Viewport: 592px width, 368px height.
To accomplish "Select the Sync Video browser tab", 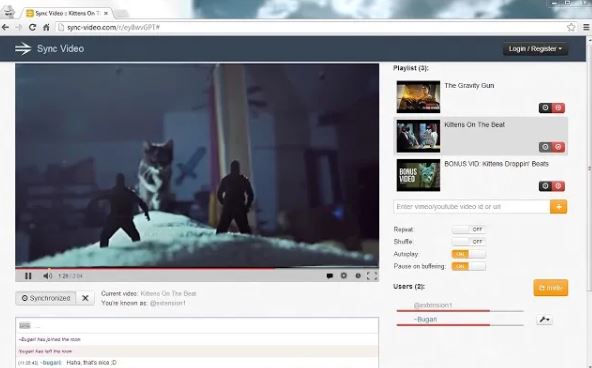I will coord(67,13).
